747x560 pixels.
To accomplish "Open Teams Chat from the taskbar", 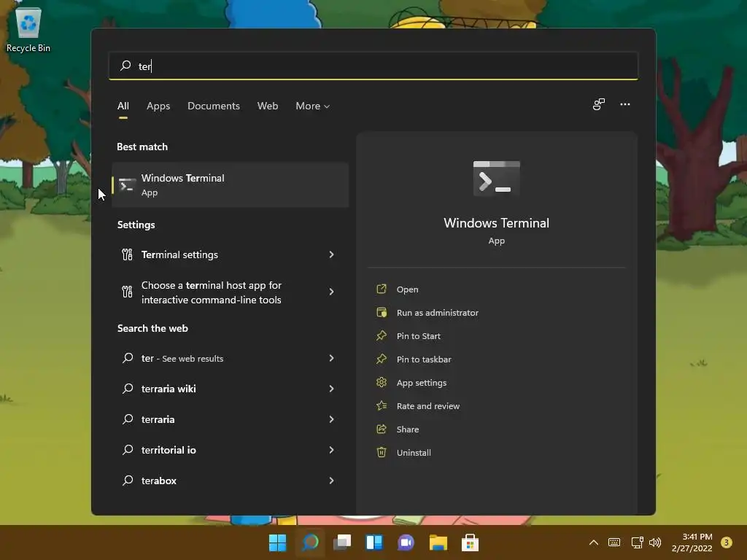I will [x=406, y=542].
